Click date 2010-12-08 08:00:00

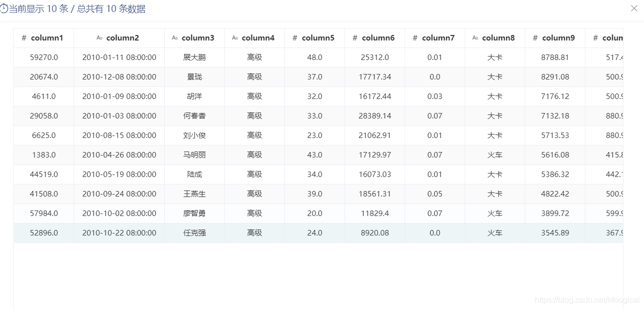[119, 77]
